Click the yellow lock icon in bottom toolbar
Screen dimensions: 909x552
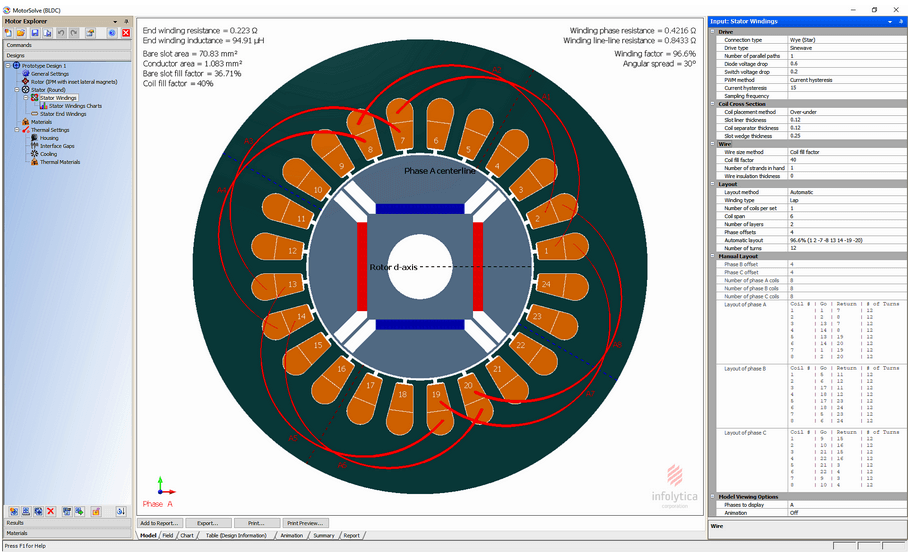click(x=96, y=511)
